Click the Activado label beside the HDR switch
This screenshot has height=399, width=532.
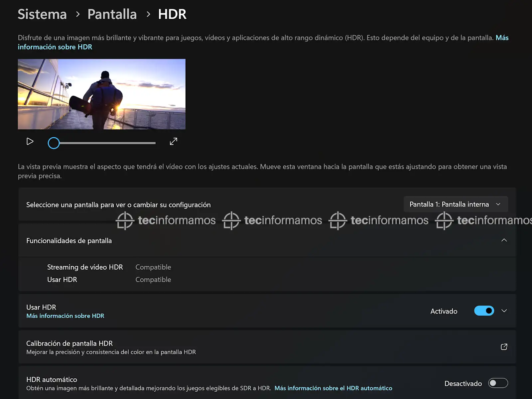pyautogui.click(x=444, y=311)
